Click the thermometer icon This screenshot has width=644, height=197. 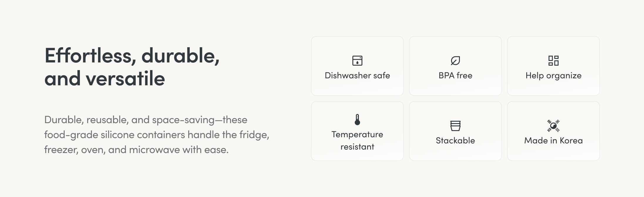[x=357, y=120]
